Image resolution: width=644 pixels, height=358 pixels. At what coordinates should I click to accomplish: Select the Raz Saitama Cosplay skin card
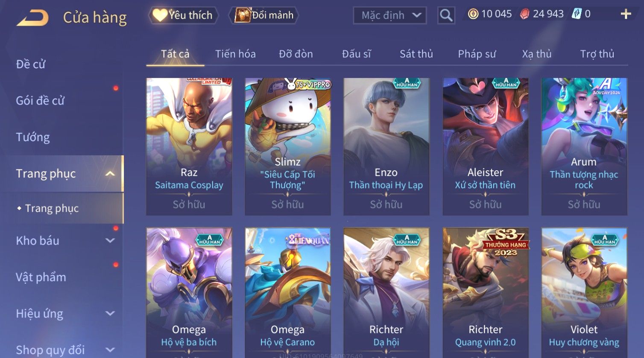(189, 146)
